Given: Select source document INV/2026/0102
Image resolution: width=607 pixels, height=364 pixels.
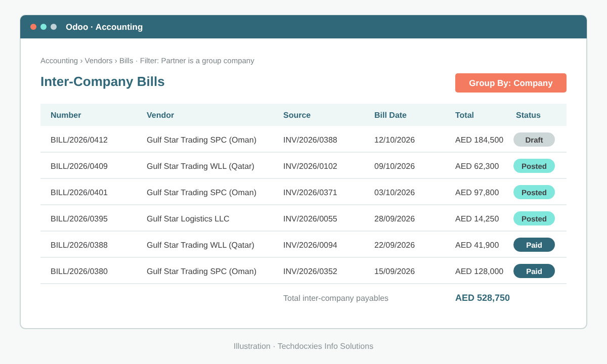Looking at the screenshot, I should 310,166.
